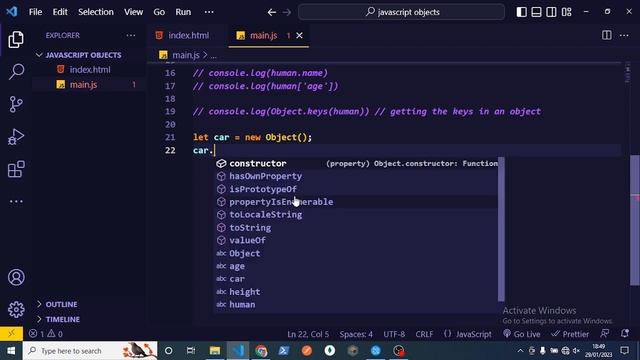This screenshot has width=640, height=360.
Task: Open the Run and Debug view
Action: [x=16, y=137]
